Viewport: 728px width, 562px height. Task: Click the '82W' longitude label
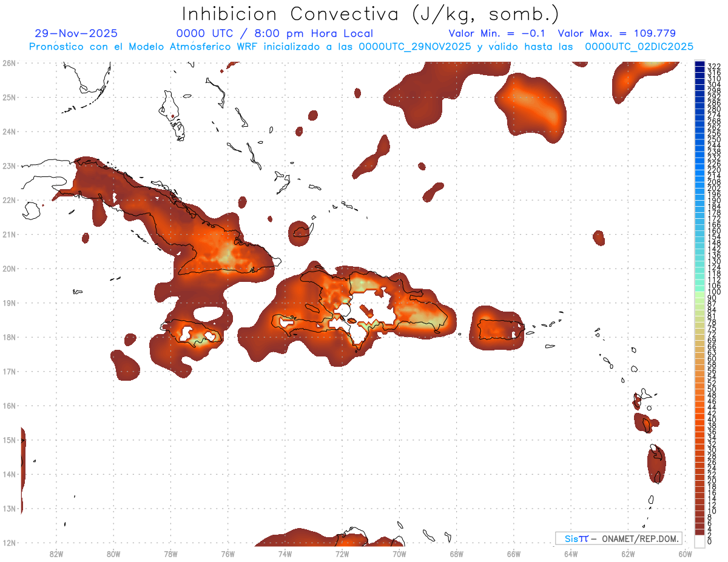(x=56, y=554)
